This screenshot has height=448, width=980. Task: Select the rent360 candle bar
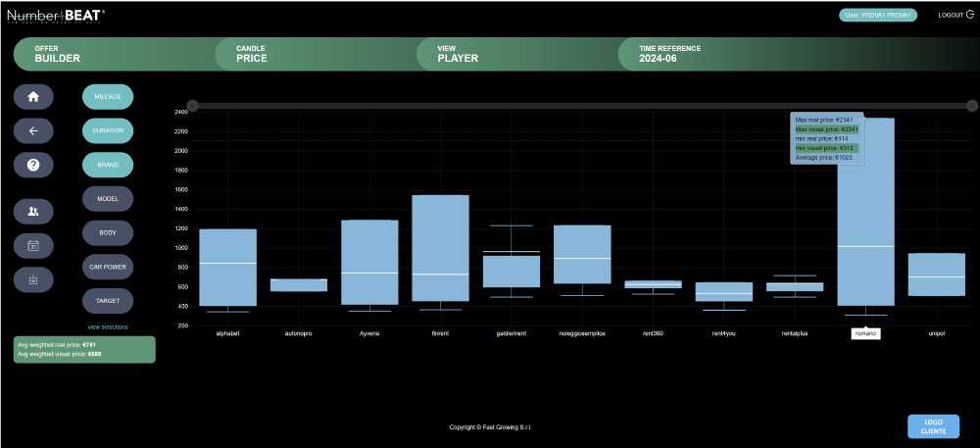tap(653, 284)
